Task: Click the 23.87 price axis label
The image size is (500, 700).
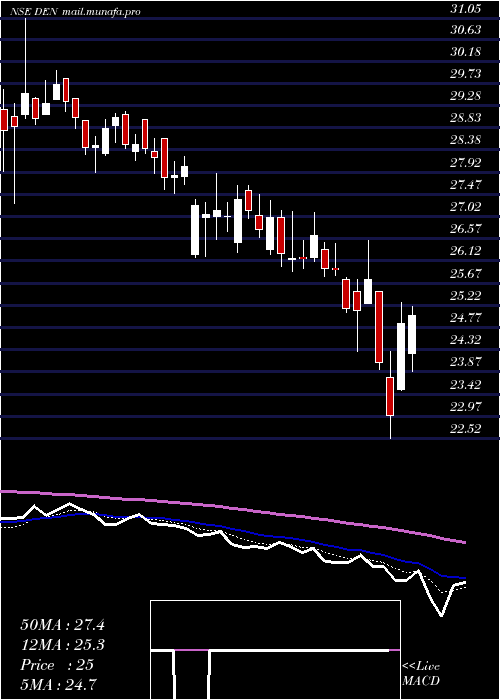Action: (x=465, y=362)
